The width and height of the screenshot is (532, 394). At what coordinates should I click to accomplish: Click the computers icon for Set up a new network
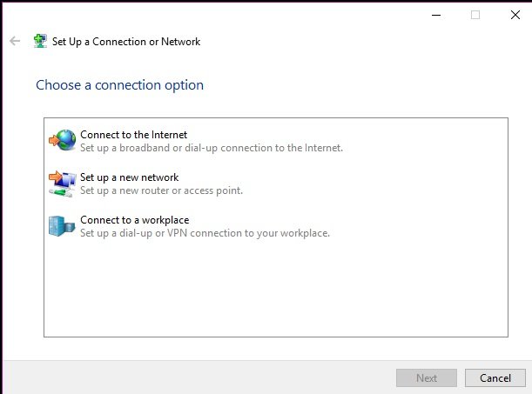pyautogui.click(x=63, y=184)
